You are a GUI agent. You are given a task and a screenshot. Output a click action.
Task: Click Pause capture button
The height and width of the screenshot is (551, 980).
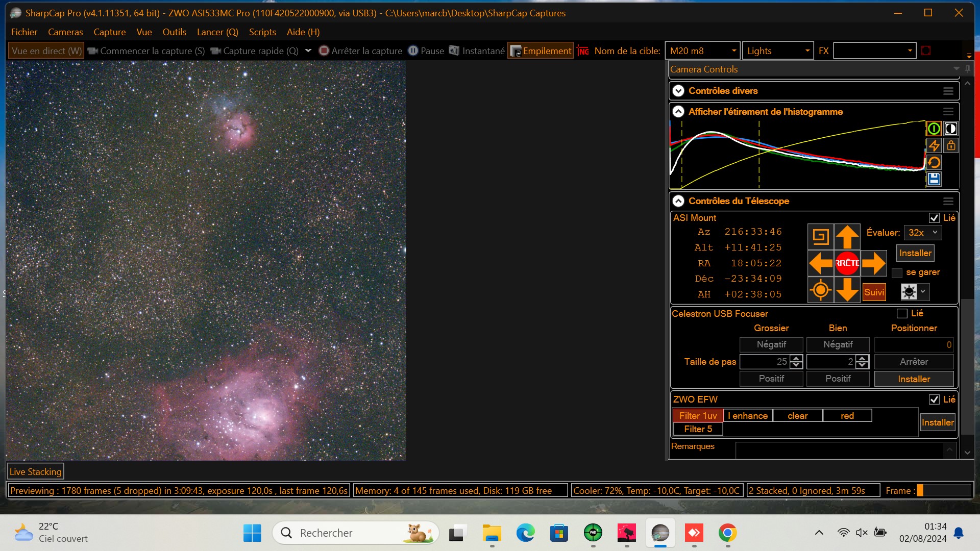point(426,51)
